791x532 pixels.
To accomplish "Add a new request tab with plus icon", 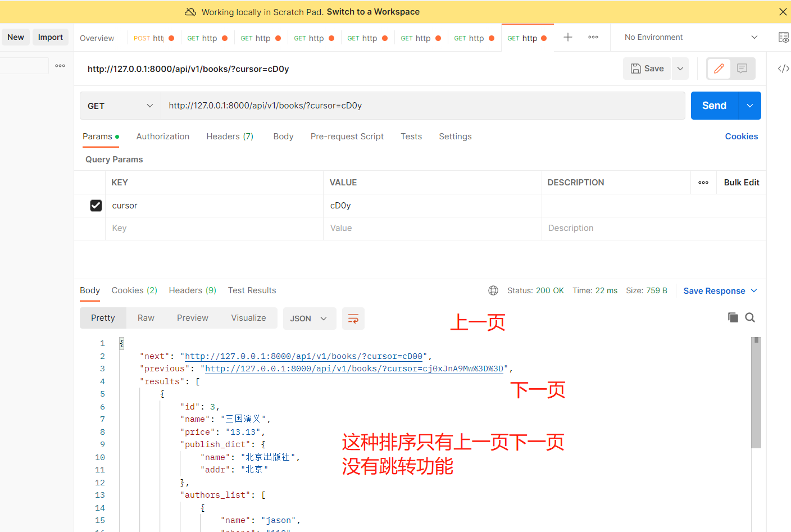I will [568, 37].
